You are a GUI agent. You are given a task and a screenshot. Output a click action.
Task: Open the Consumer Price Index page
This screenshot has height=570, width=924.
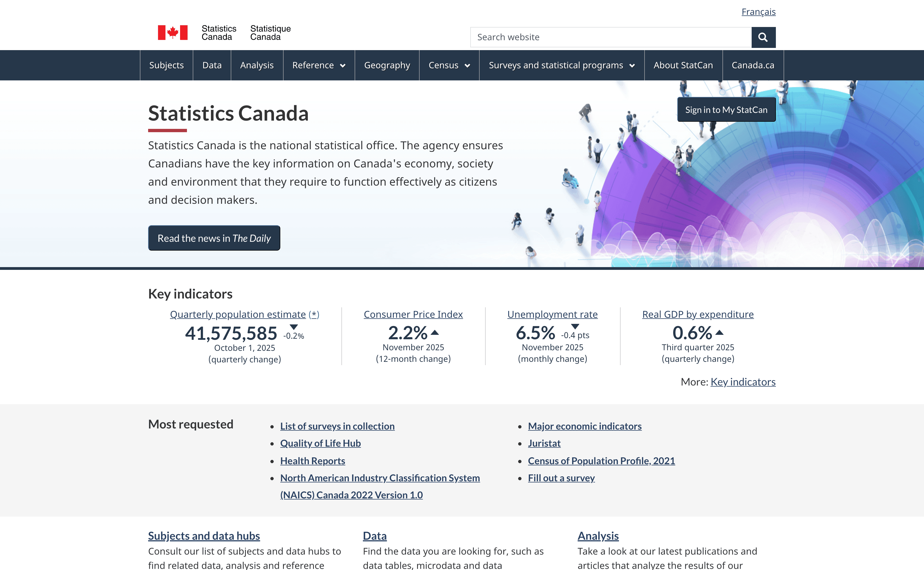pyautogui.click(x=413, y=314)
